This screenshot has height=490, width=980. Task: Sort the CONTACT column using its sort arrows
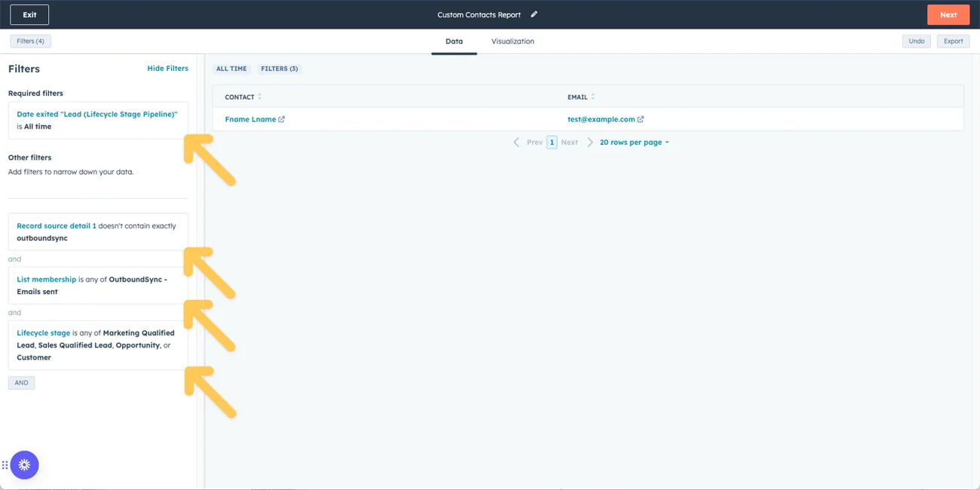point(259,96)
